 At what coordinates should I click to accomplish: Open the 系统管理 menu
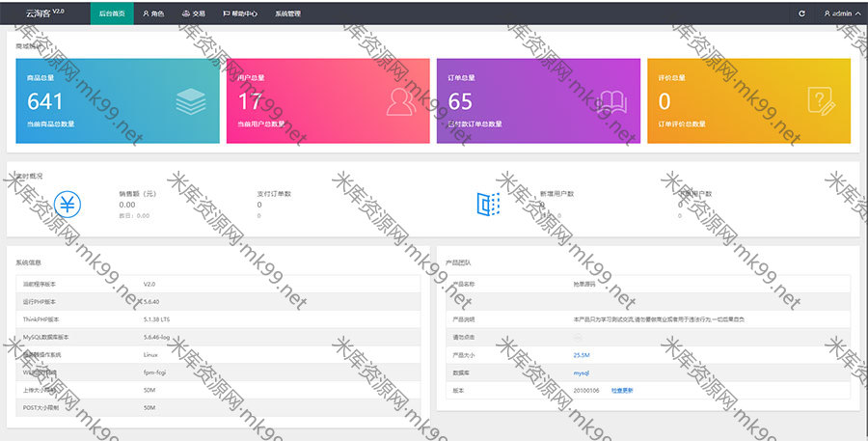coord(287,14)
